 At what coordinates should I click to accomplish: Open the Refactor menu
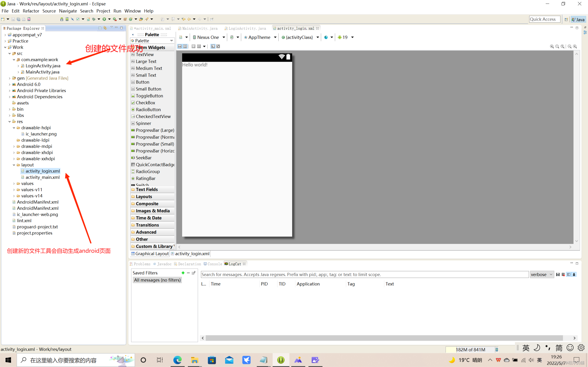tap(31, 11)
